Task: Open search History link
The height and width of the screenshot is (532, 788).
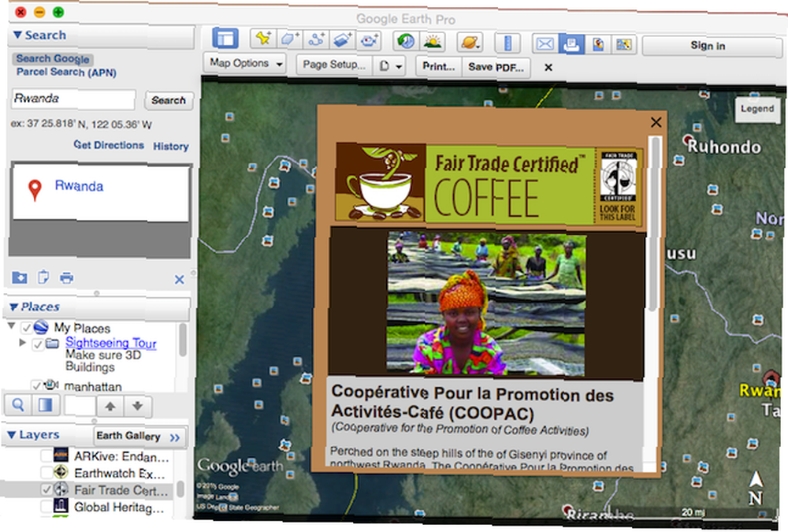Action: point(171,147)
